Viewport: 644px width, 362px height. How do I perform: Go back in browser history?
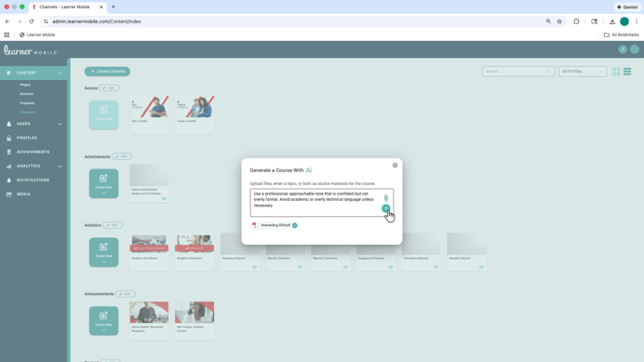pos(7,21)
